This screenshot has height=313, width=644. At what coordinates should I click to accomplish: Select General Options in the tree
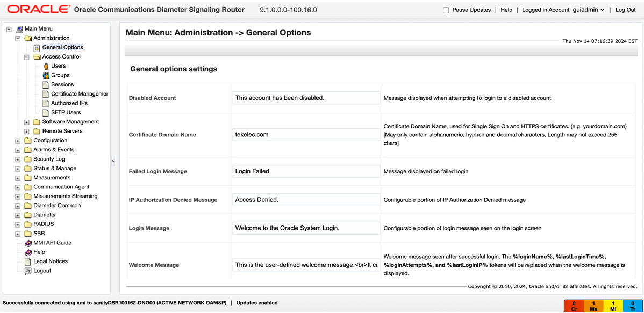[x=62, y=47]
